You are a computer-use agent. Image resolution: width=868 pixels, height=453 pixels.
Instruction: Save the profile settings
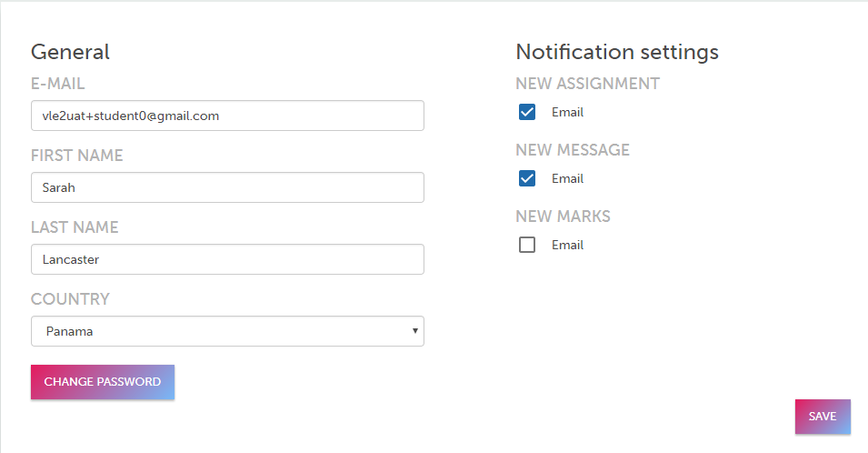(x=823, y=417)
